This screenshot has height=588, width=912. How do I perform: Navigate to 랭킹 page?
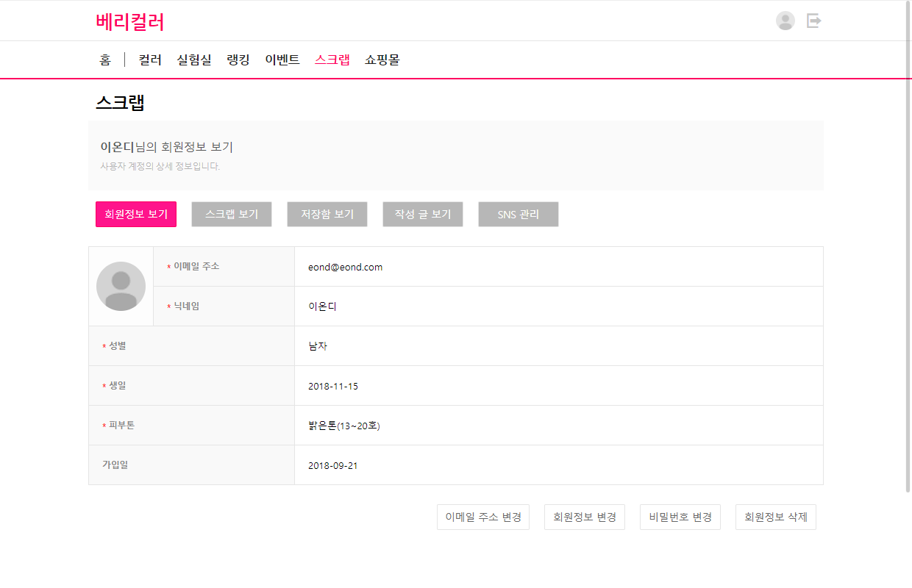click(x=238, y=60)
